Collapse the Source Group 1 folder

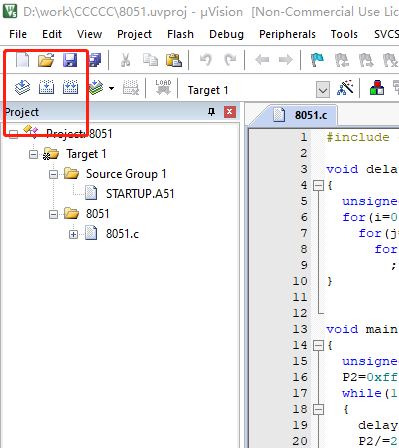[53, 174]
